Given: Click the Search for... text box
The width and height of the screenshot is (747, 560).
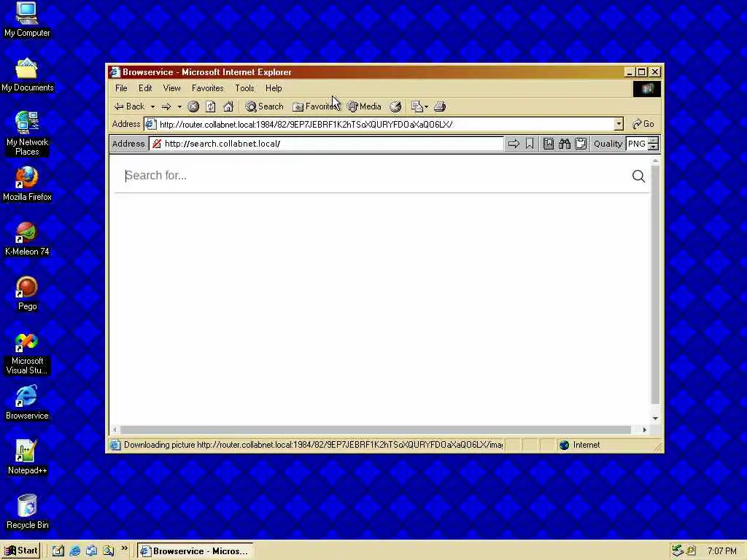Looking at the screenshot, I should pyautogui.click(x=376, y=176).
